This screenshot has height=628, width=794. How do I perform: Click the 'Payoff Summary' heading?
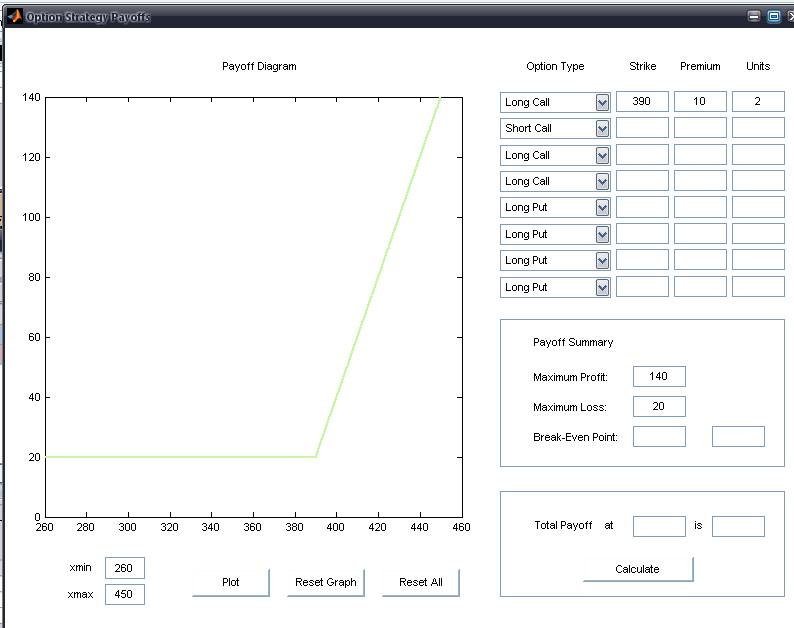point(573,342)
